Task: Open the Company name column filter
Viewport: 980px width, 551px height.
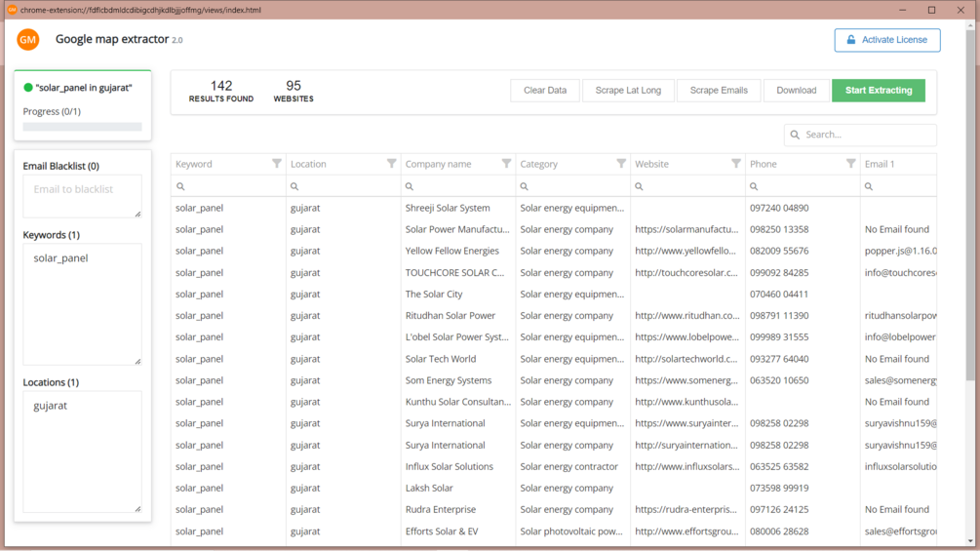Action: click(506, 164)
